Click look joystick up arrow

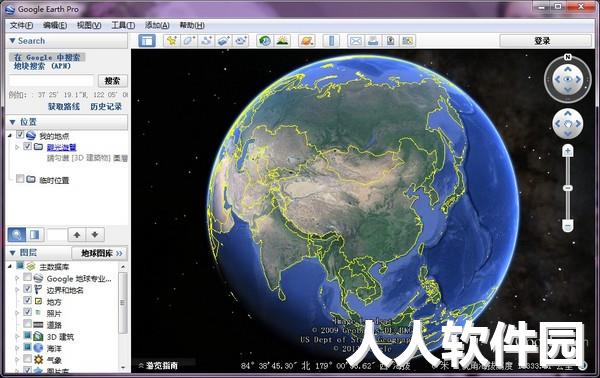[x=568, y=69]
